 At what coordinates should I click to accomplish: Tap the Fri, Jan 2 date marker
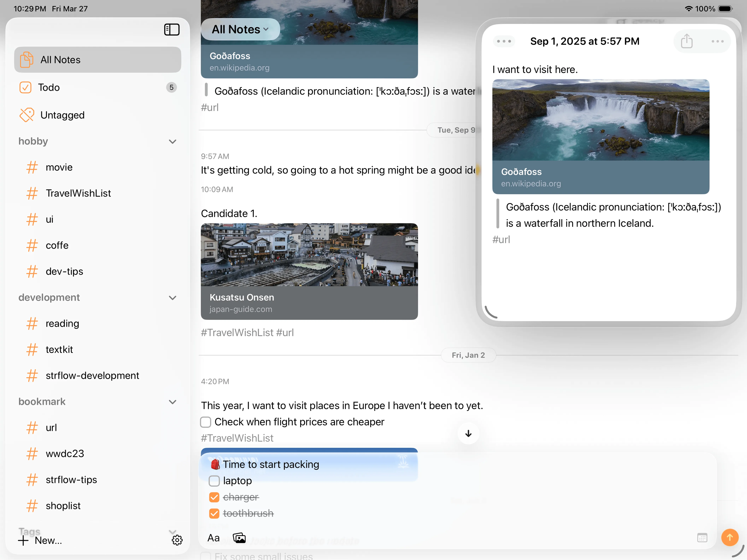(x=468, y=355)
